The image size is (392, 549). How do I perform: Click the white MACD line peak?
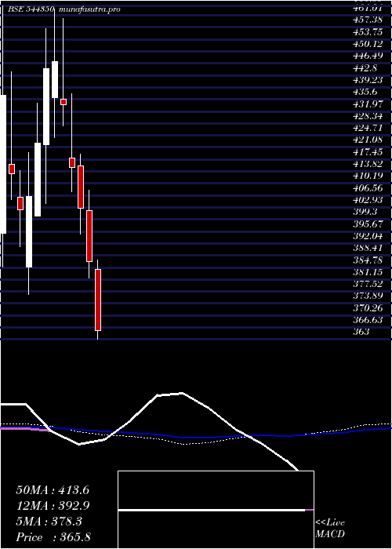pos(182,393)
